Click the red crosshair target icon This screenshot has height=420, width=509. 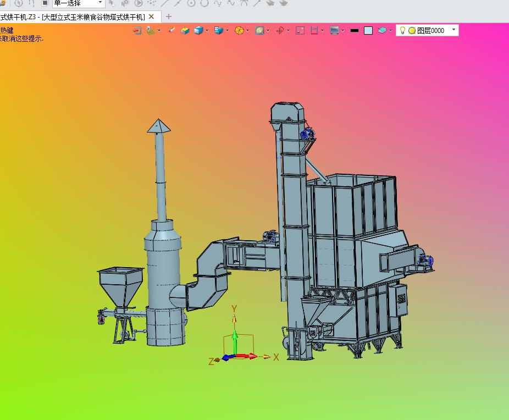[280, 30]
